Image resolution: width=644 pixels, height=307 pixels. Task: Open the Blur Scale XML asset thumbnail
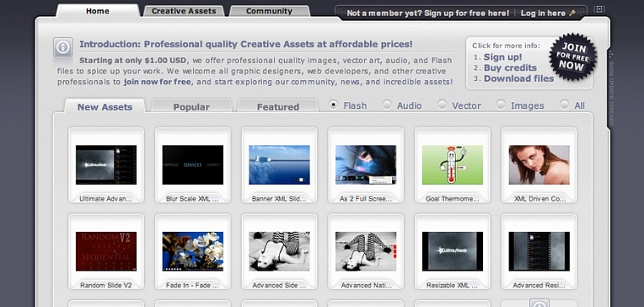click(x=193, y=164)
